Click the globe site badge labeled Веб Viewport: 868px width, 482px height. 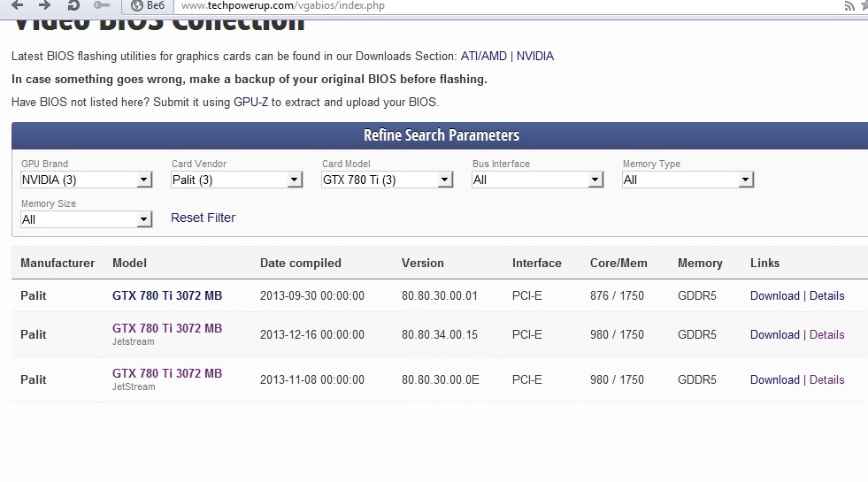coord(148,5)
